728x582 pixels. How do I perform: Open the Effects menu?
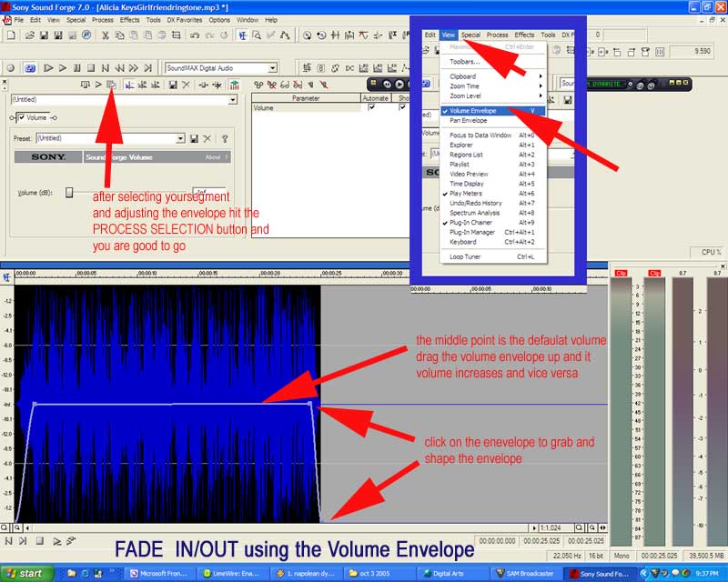[130, 19]
